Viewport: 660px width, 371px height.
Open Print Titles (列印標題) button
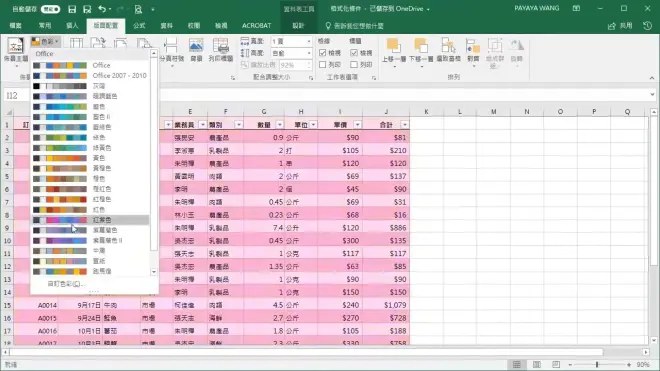[x=221, y=51]
